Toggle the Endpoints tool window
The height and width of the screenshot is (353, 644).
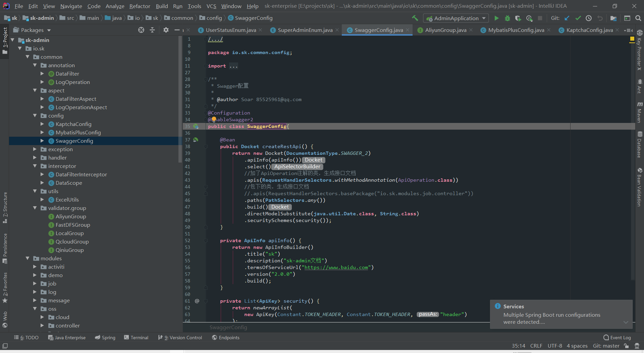(x=225, y=338)
